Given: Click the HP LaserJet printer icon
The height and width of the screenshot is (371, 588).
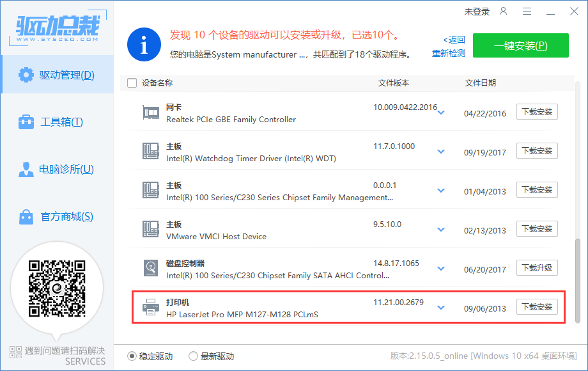Looking at the screenshot, I should pos(151,307).
